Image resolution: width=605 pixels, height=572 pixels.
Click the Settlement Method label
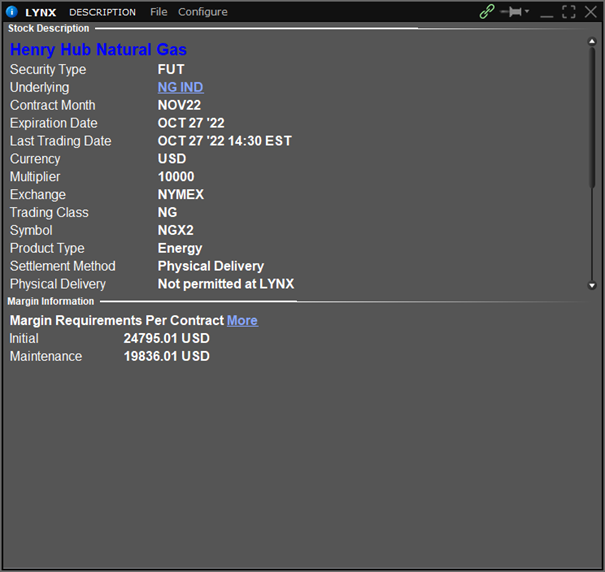(63, 266)
